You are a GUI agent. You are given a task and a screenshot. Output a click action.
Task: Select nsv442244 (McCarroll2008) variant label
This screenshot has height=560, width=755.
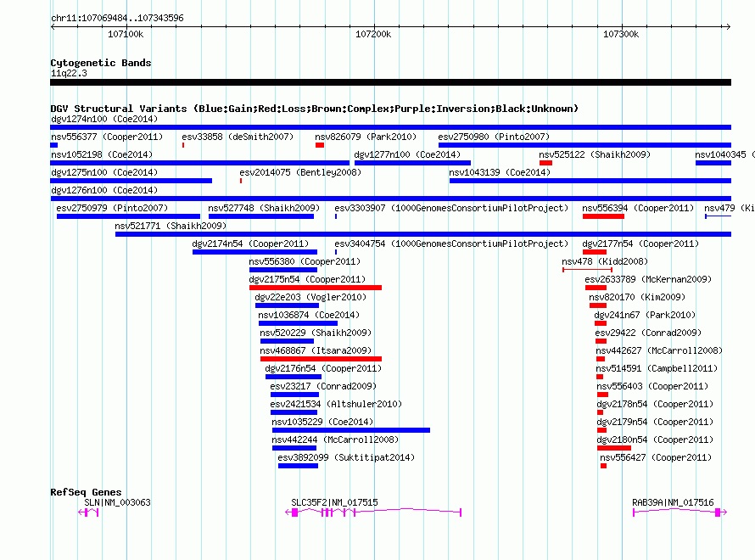[x=335, y=440]
